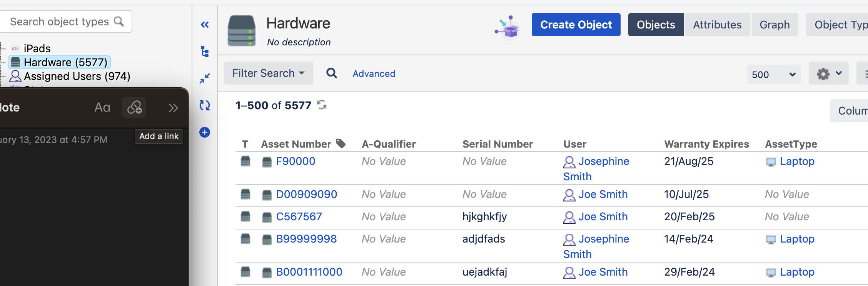Open the Object Type tab
This screenshot has height=286, width=868.
tap(837, 25)
